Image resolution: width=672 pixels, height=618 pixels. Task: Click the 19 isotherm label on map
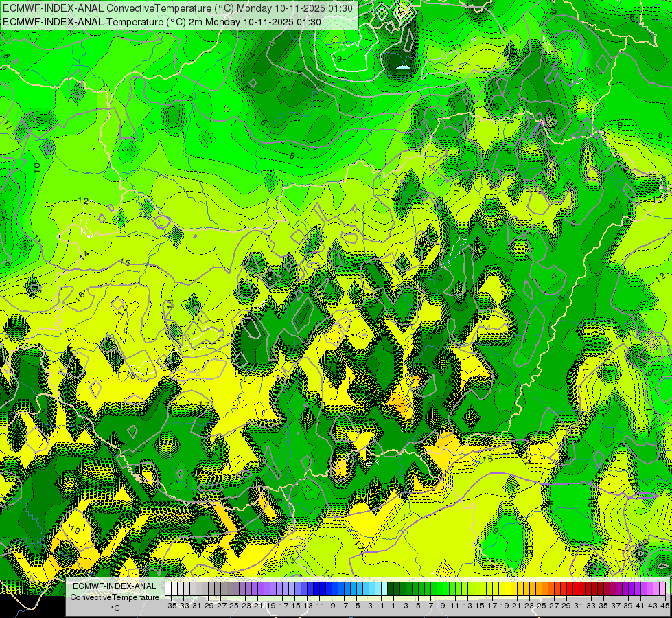point(75,530)
